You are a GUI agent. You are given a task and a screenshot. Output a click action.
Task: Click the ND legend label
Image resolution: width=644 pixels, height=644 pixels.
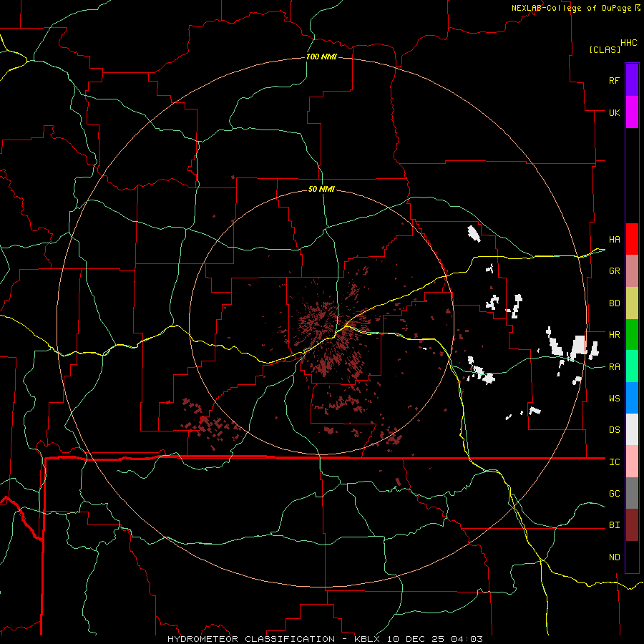614,557
